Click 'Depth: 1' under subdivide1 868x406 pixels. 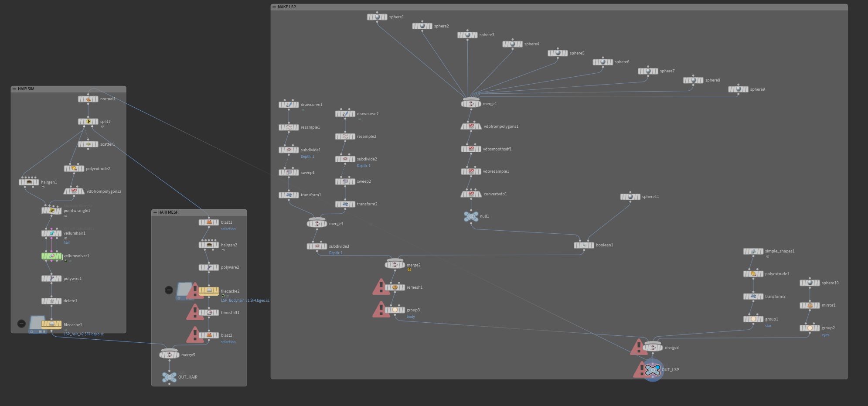pyautogui.click(x=307, y=157)
